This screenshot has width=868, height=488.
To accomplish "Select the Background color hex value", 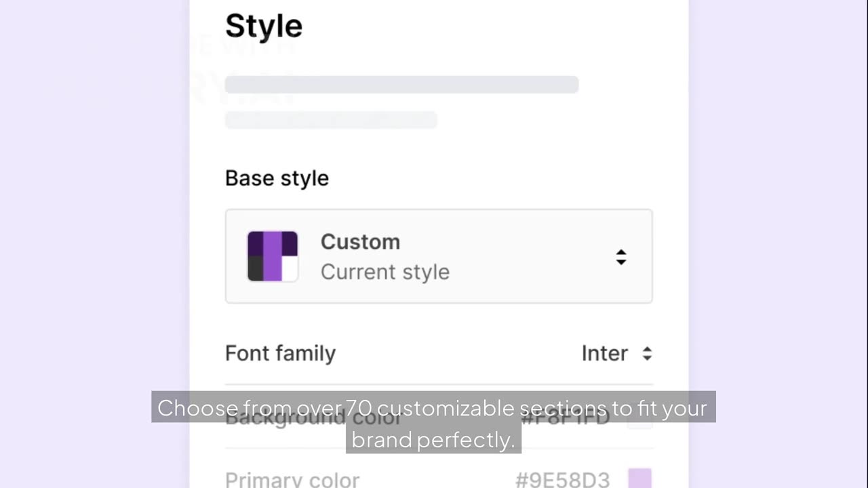I will 565,418.
